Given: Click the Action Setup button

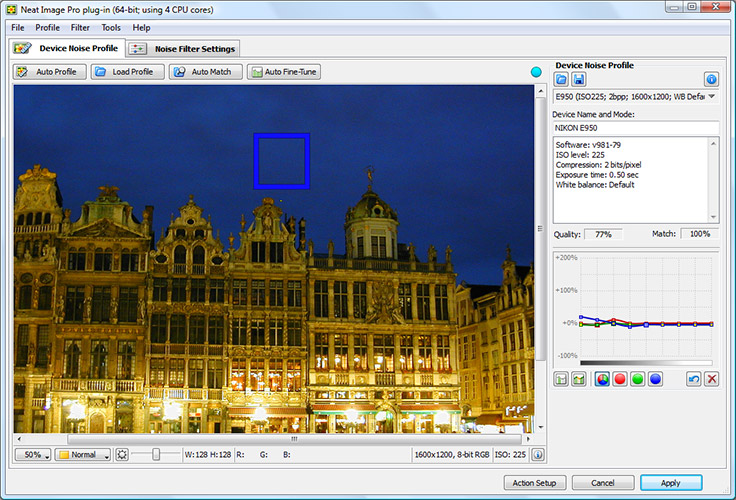Looking at the screenshot, I should pos(535,483).
